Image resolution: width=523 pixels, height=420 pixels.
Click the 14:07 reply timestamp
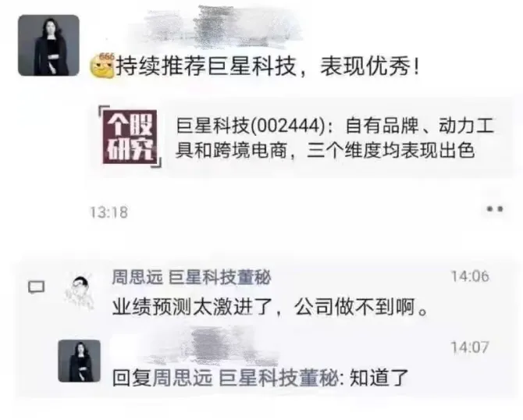470,347
